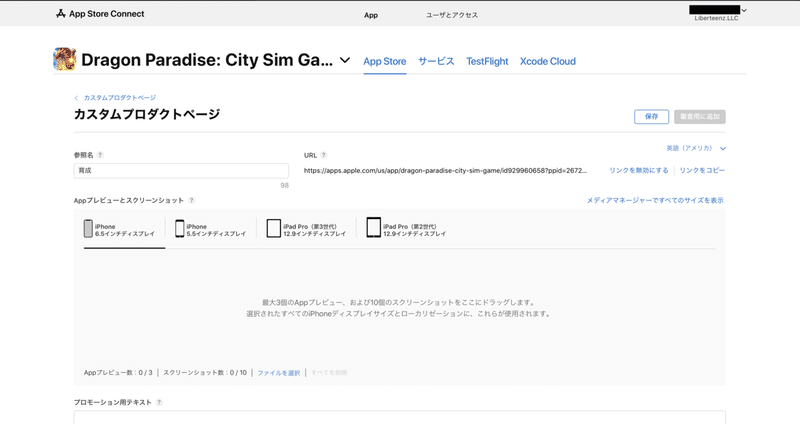
Task: Click help icon beside Appプレビューとスクリーンショット
Action: coord(191,201)
